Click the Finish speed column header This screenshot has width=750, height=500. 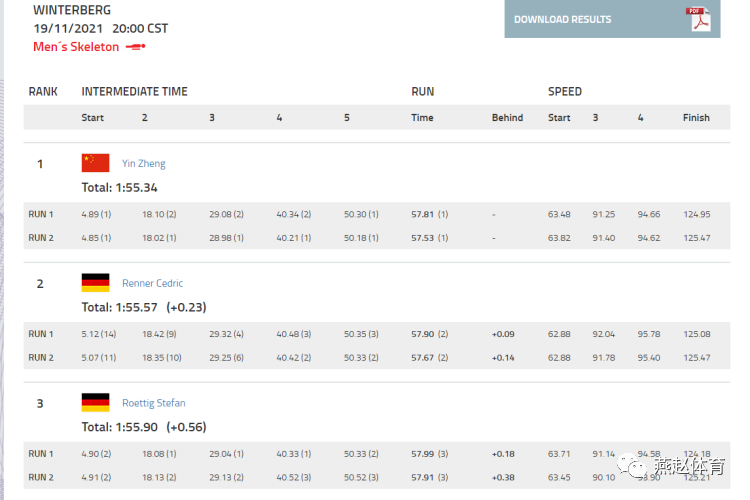(696, 118)
